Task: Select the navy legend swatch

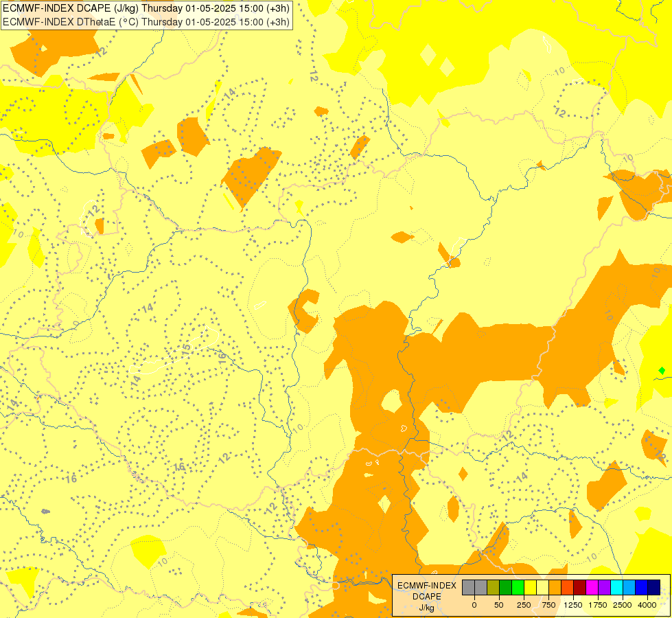Action: (x=653, y=588)
